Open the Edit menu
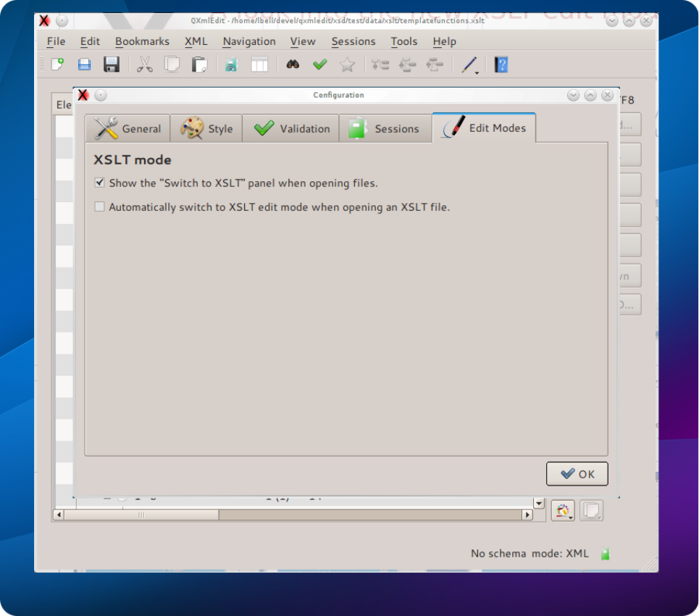The width and height of the screenshot is (699, 616). tap(90, 41)
